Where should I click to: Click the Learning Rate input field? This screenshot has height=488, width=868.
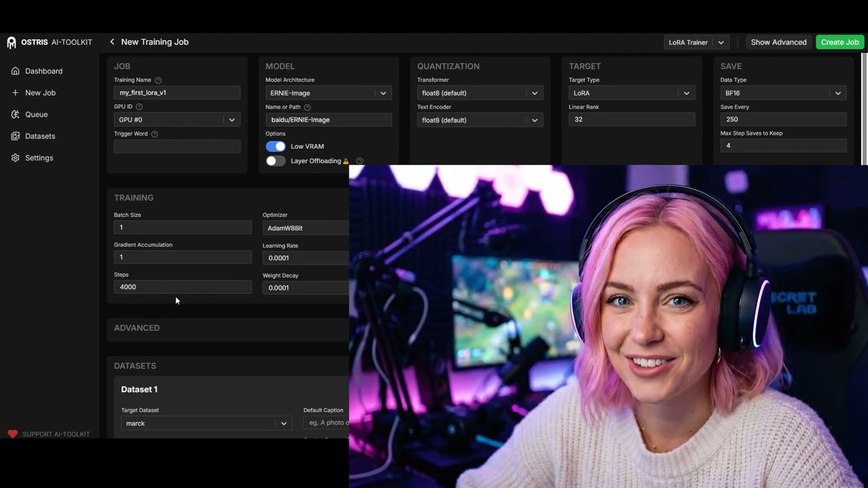[306, 258]
